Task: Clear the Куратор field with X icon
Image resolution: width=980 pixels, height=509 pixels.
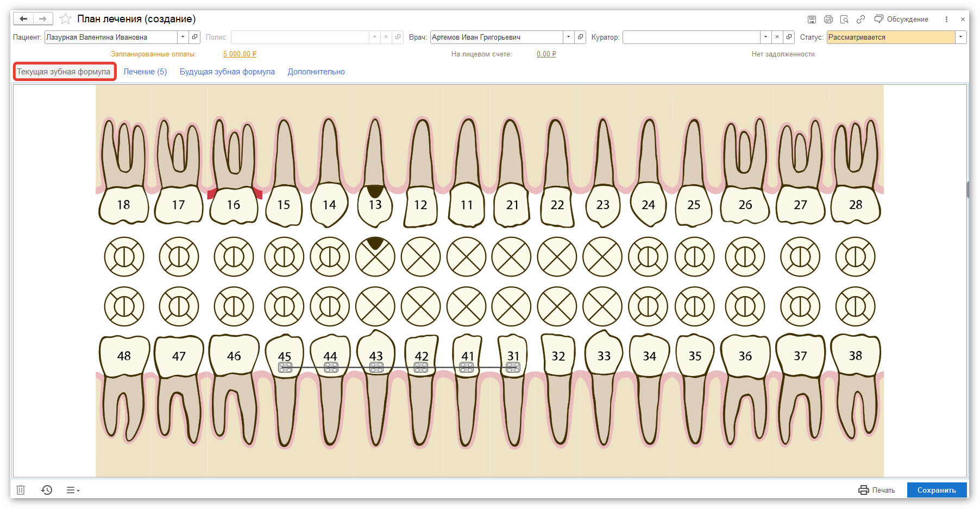Action: 777,37
